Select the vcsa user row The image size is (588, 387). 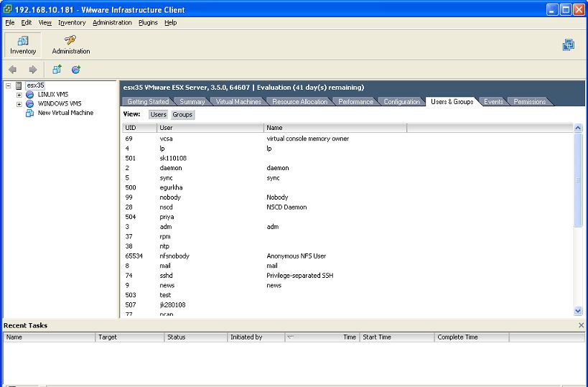348,139
